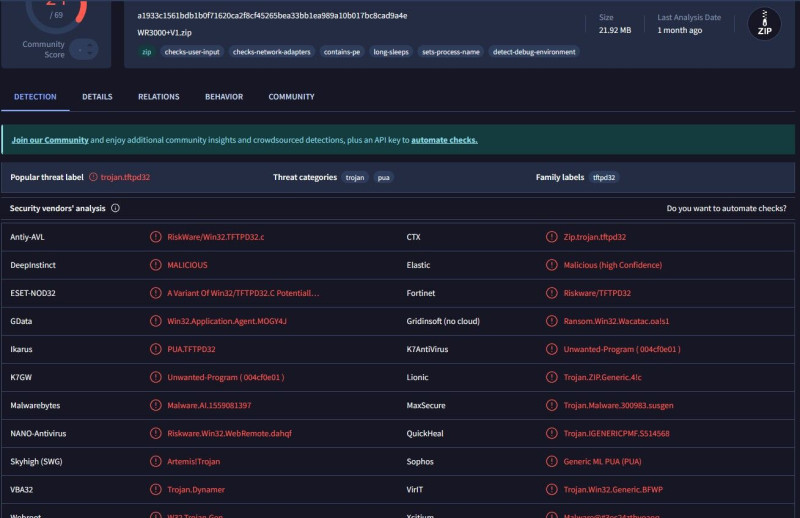Open the DETECTION tab

tap(35, 96)
